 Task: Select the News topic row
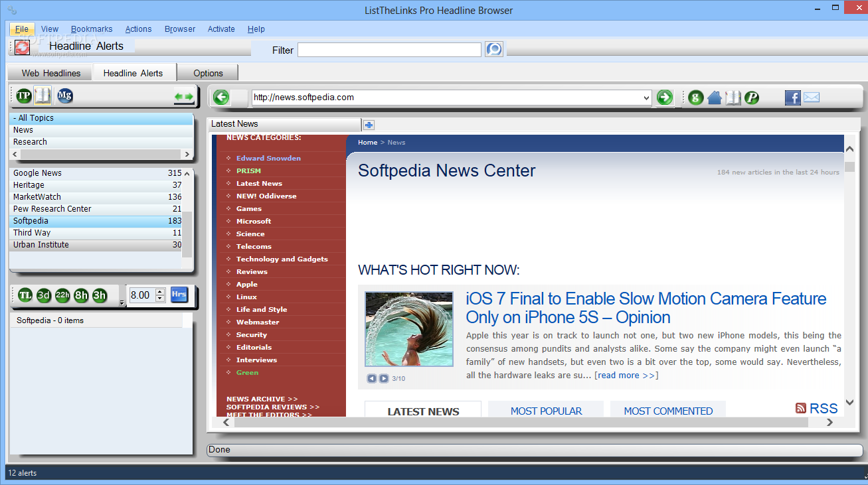point(102,130)
